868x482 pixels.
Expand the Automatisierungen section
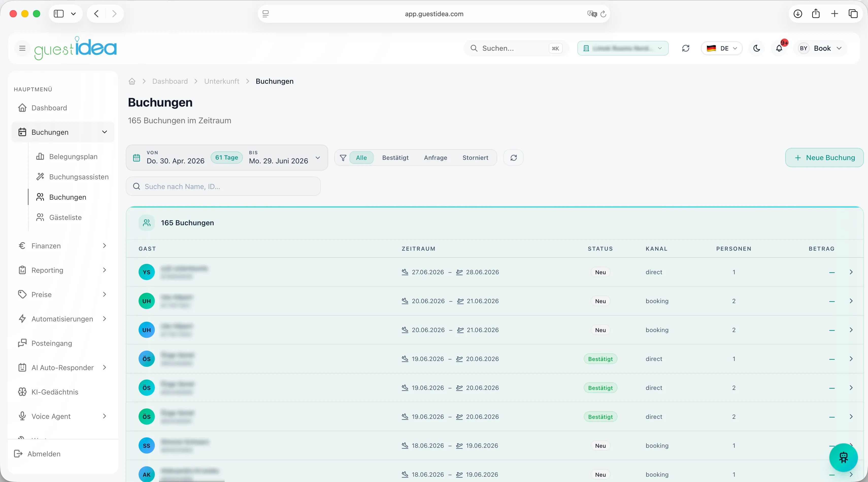[x=63, y=319]
